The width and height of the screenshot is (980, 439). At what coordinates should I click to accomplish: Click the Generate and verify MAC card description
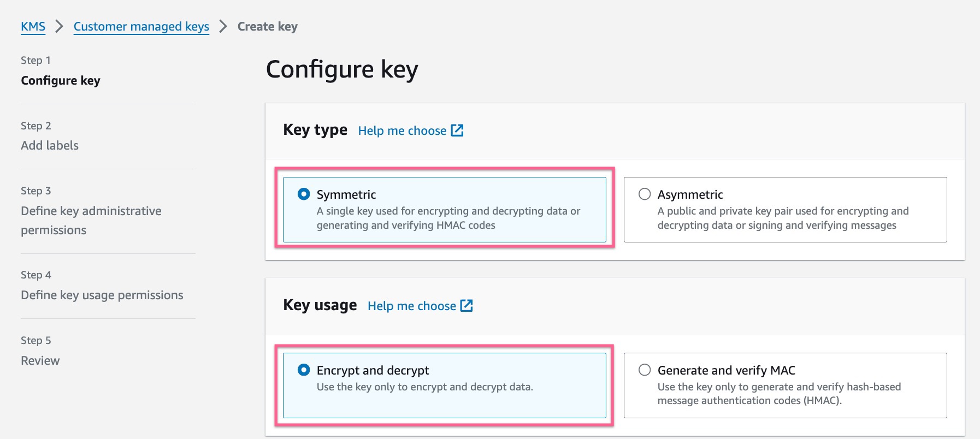click(780, 394)
